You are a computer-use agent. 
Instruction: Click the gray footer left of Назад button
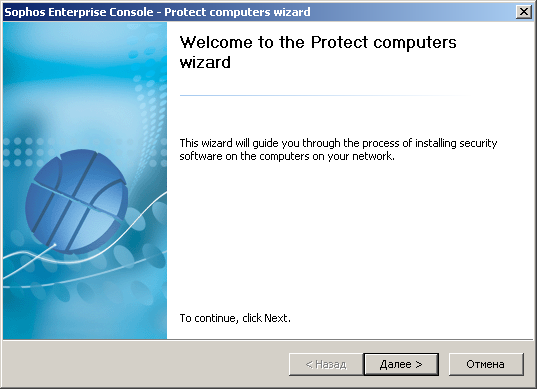pos(146,364)
